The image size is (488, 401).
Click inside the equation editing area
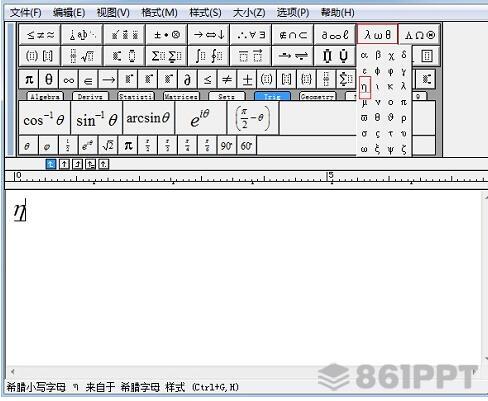tap(243, 277)
